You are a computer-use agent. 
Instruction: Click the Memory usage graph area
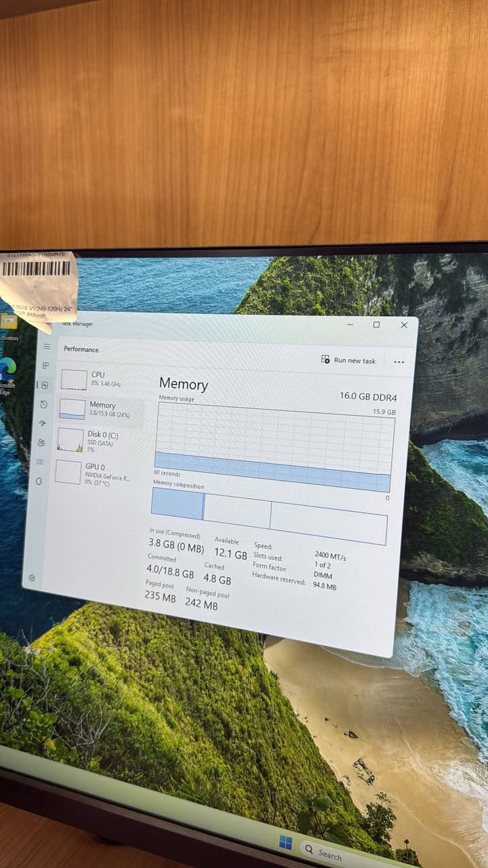point(274,446)
